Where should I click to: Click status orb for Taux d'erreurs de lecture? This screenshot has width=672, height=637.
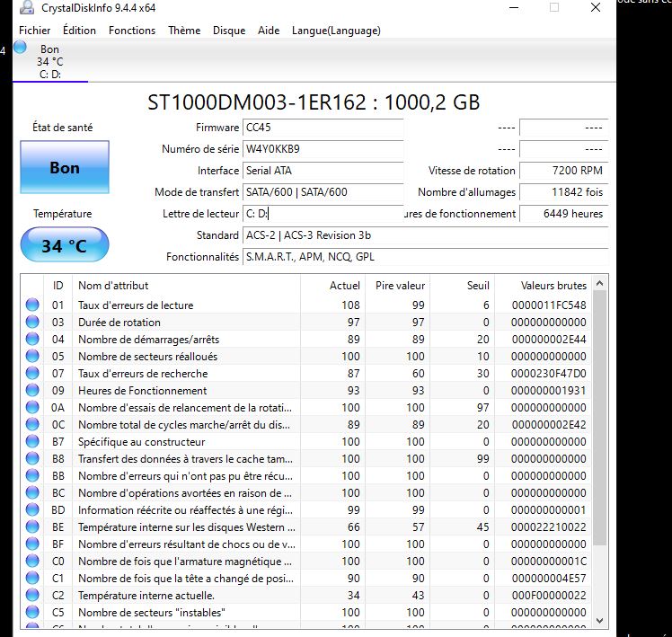[32, 305]
